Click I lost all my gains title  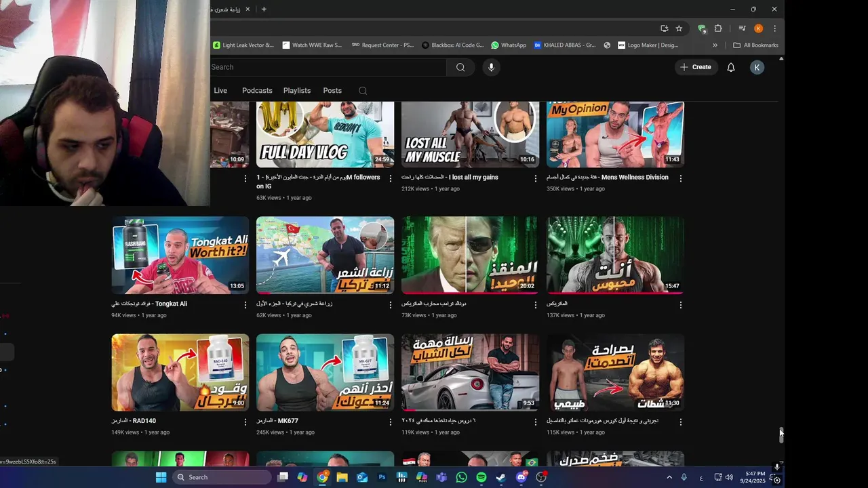tap(450, 178)
